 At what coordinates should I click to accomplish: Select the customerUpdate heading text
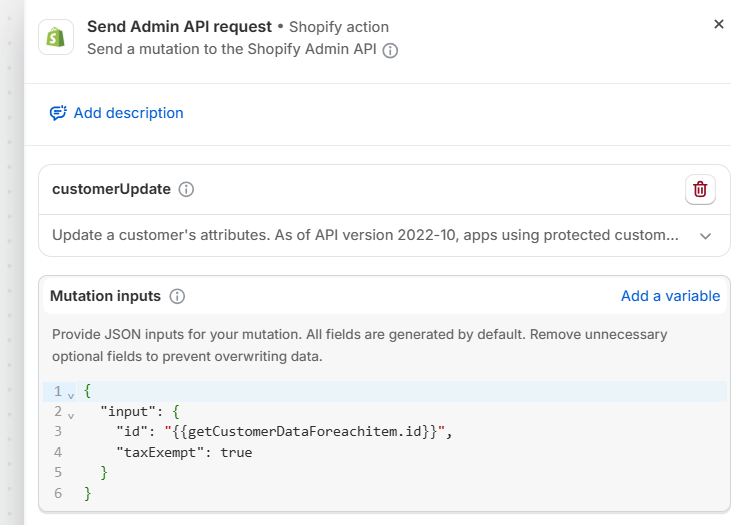pos(111,189)
